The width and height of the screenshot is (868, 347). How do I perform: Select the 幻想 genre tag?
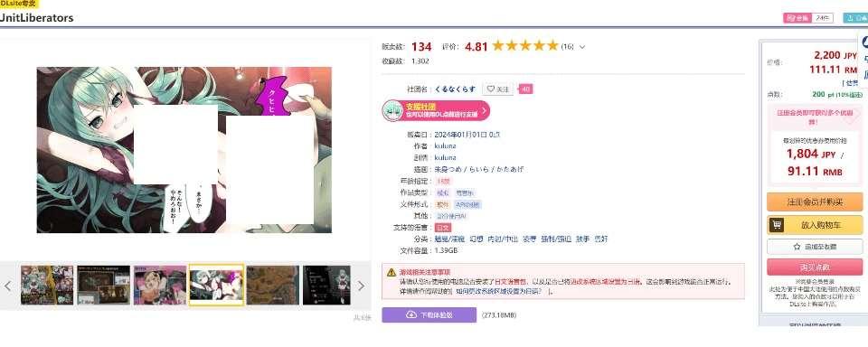click(476, 239)
